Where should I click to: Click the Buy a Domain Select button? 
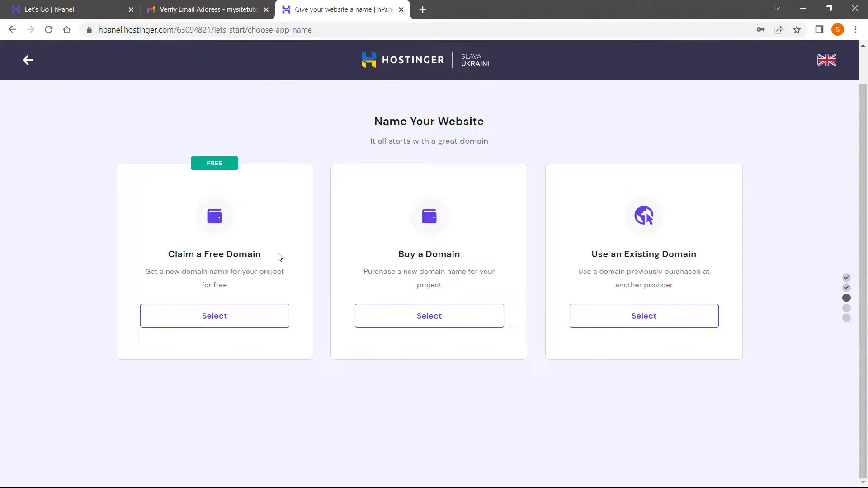click(429, 316)
